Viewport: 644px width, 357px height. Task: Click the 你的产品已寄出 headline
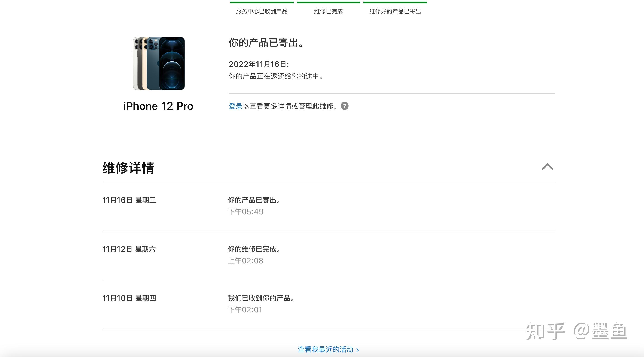(x=266, y=43)
